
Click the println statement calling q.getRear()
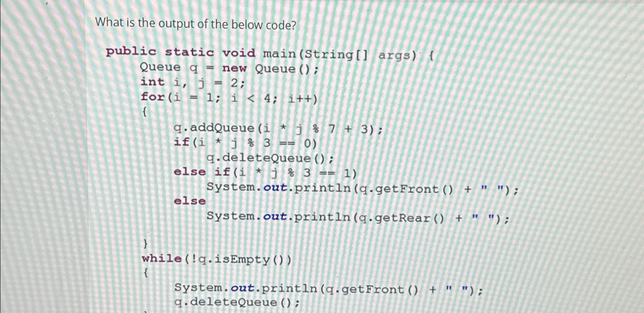(x=358, y=218)
